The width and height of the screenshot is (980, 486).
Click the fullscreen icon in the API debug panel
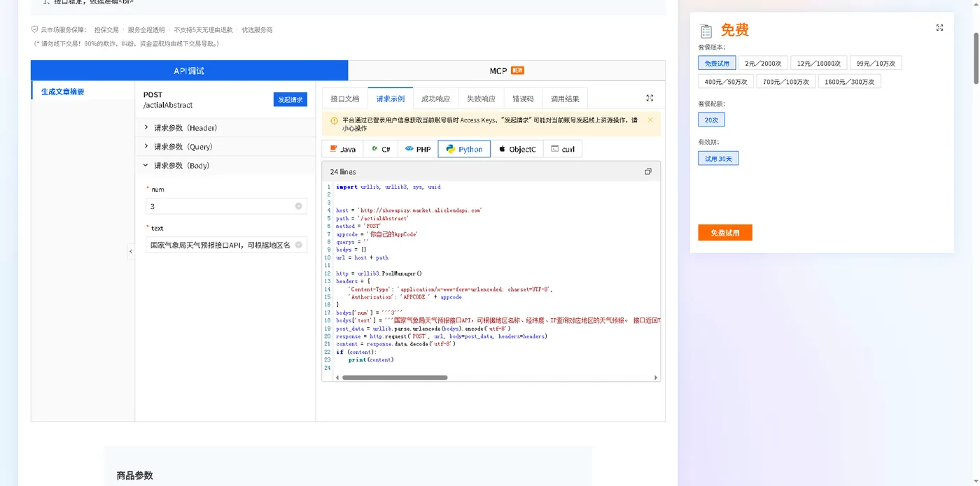pos(650,98)
